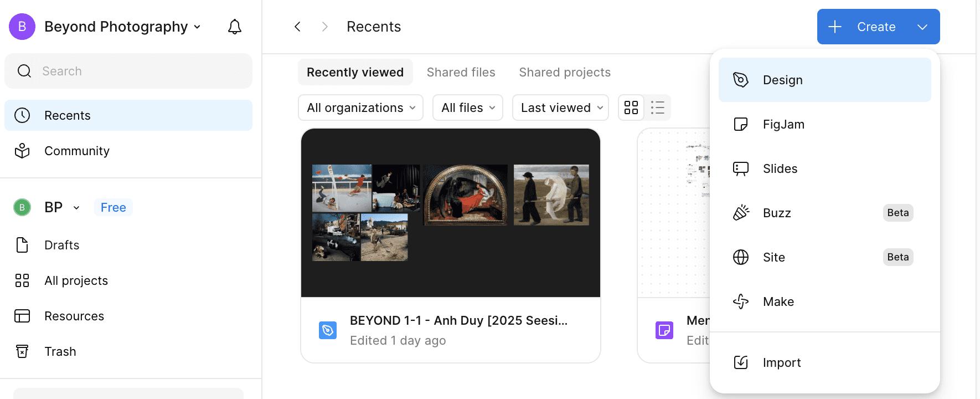Screen dimensions: 980x399
Task: Click the Free plan badge
Action: click(113, 207)
